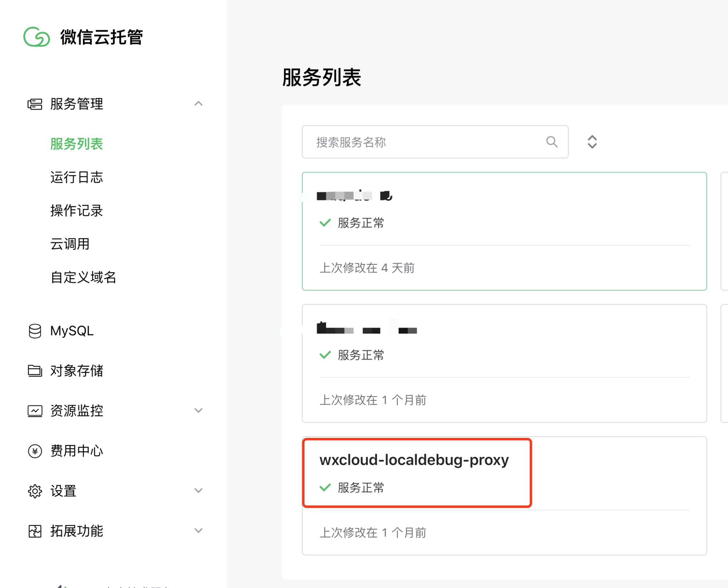
Task: Toggle the service list sort order arrows
Action: pyautogui.click(x=592, y=142)
